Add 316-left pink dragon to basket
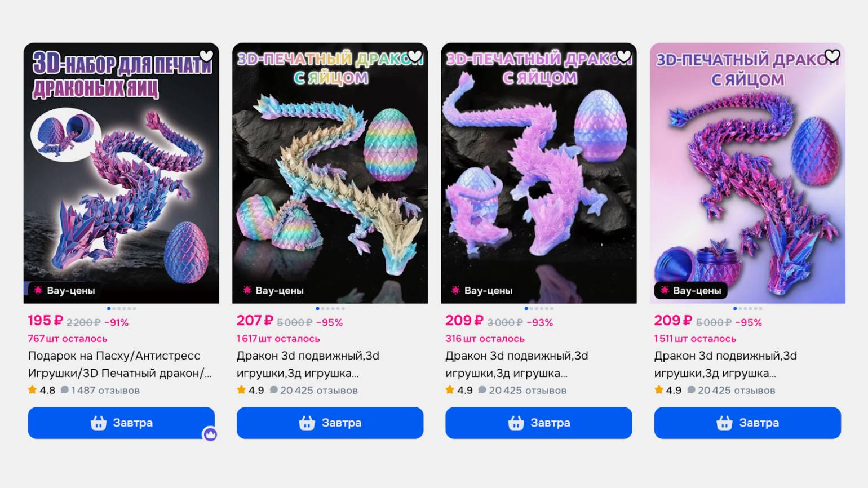868x488 pixels. click(x=539, y=423)
